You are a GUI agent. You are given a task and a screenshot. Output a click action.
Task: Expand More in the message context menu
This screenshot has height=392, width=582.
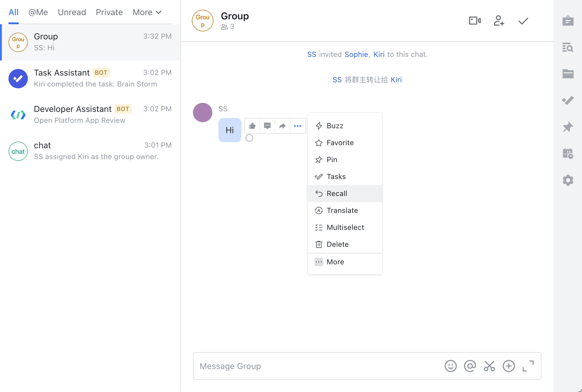click(335, 262)
